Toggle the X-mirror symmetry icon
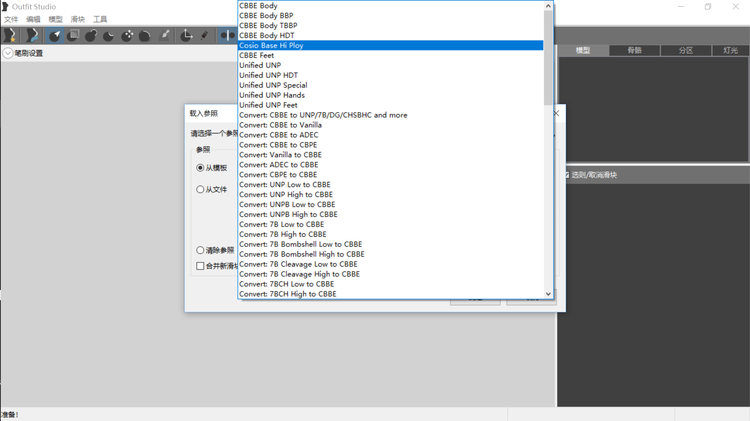750x421 pixels. pos(227,35)
